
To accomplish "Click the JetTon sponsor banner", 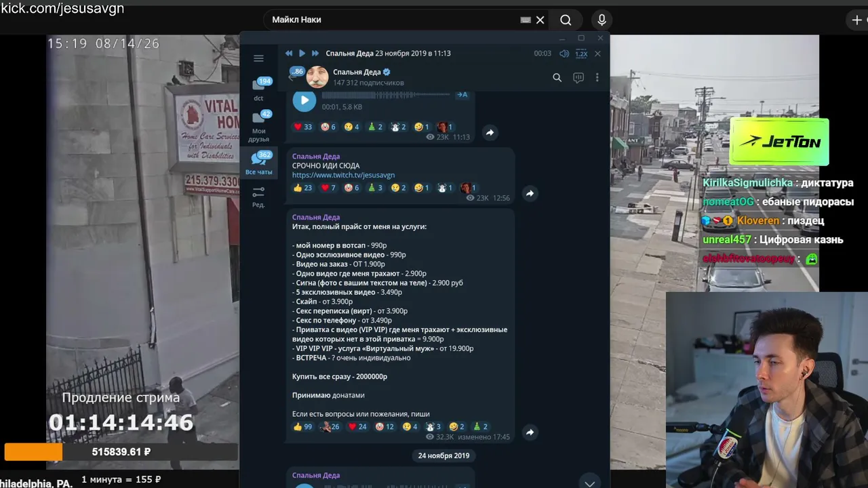I will click(x=779, y=142).
